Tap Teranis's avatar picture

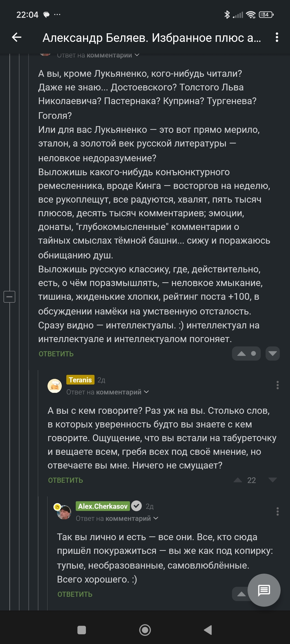click(55, 386)
